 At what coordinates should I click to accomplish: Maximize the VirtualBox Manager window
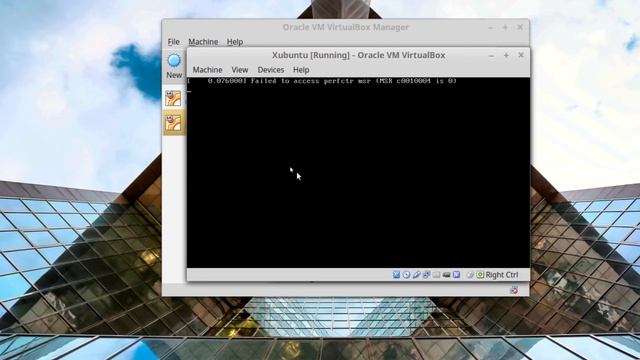tap(505, 27)
